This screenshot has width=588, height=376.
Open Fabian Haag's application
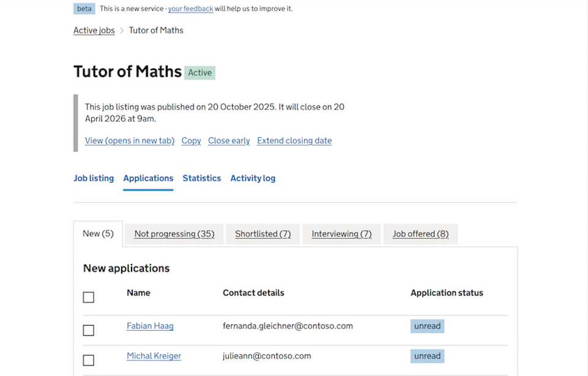point(150,326)
